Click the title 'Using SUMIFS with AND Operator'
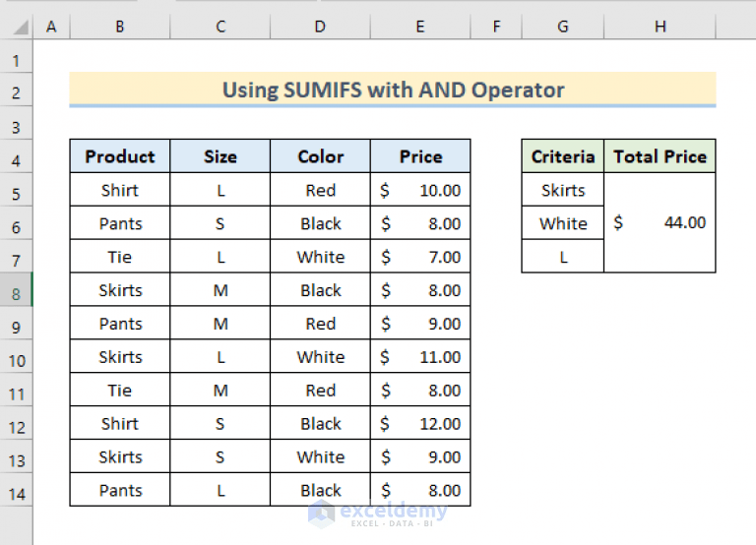This screenshot has height=545, width=756. [393, 90]
